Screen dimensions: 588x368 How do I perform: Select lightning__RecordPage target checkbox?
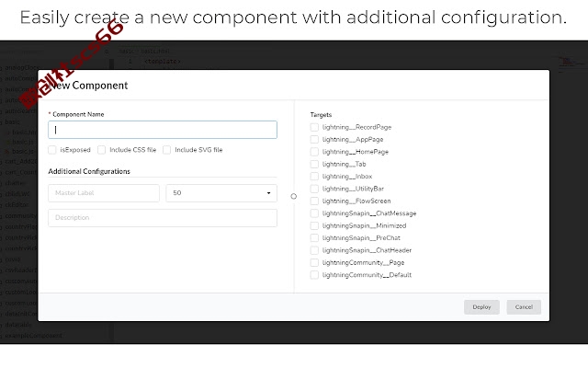[x=314, y=127]
